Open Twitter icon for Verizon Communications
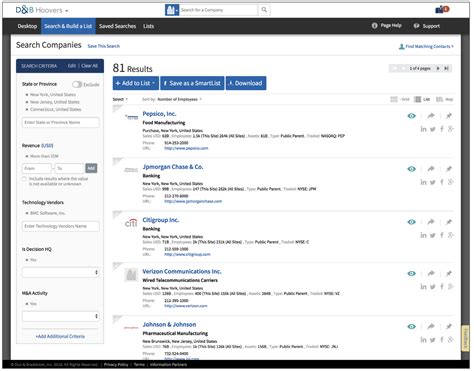 point(433,287)
